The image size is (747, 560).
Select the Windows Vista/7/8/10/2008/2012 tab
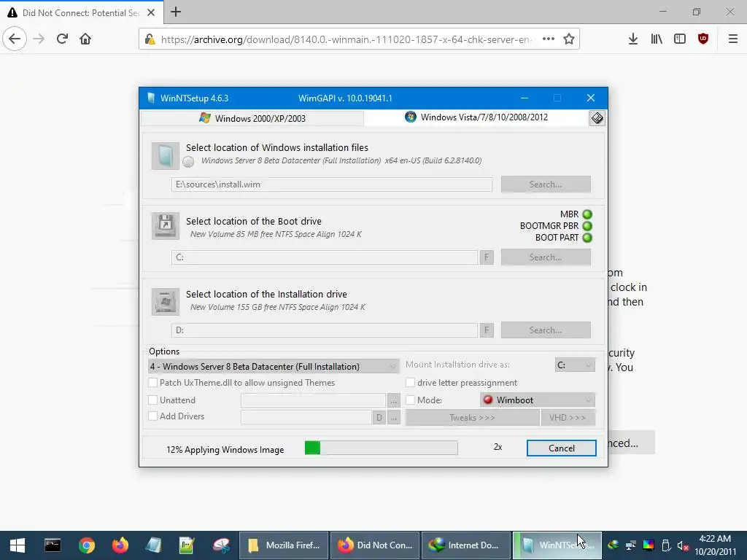476,117
